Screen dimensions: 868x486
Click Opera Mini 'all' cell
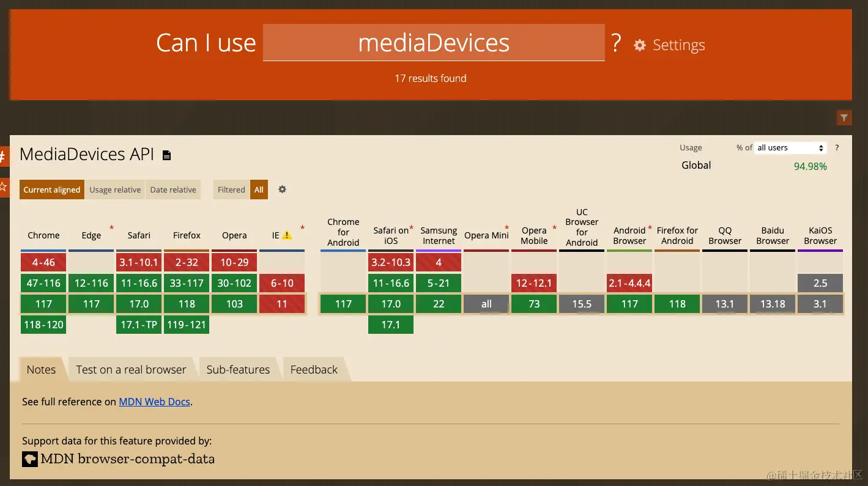[486, 304]
